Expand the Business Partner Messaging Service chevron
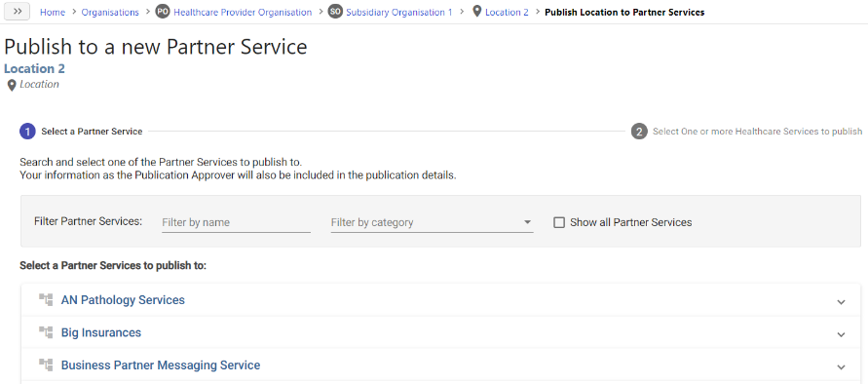 pos(841,367)
